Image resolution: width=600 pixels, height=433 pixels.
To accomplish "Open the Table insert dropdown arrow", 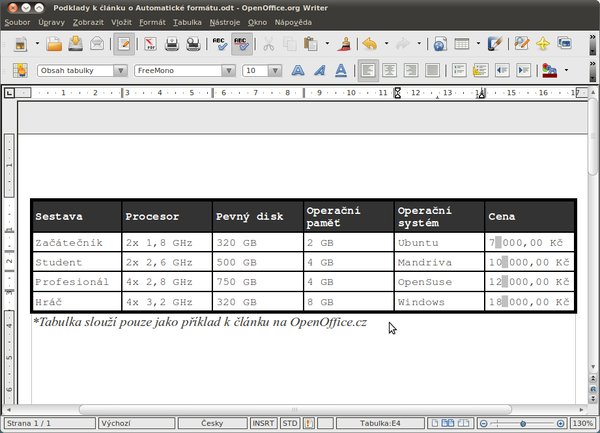I will click(478, 44).
